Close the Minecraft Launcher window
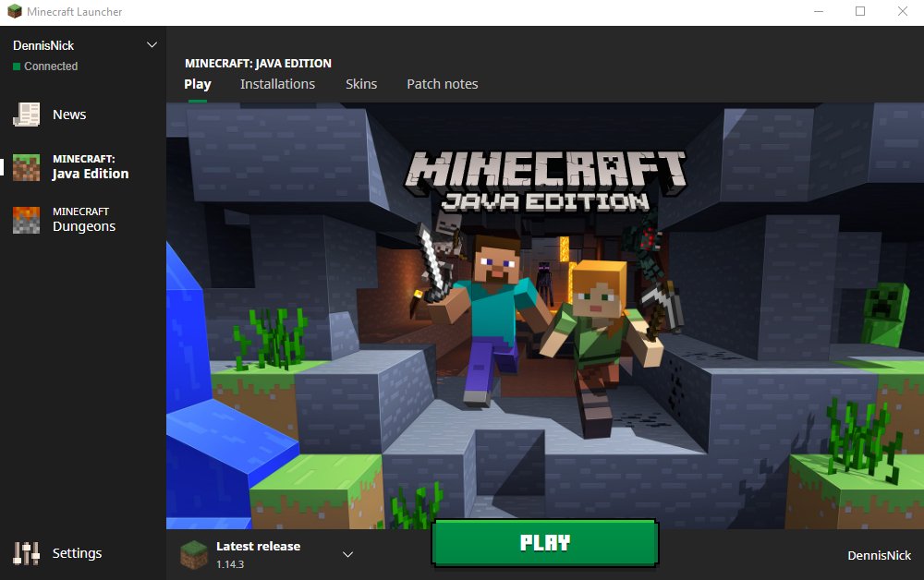924x580 pixels. (x=902, y=11)
